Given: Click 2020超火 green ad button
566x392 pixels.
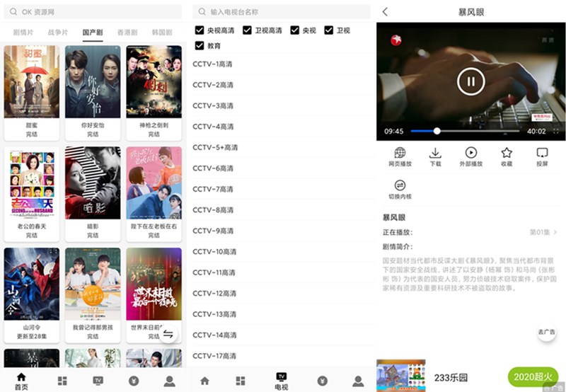Looking at the screenshot, I should (x=533, y=377).
